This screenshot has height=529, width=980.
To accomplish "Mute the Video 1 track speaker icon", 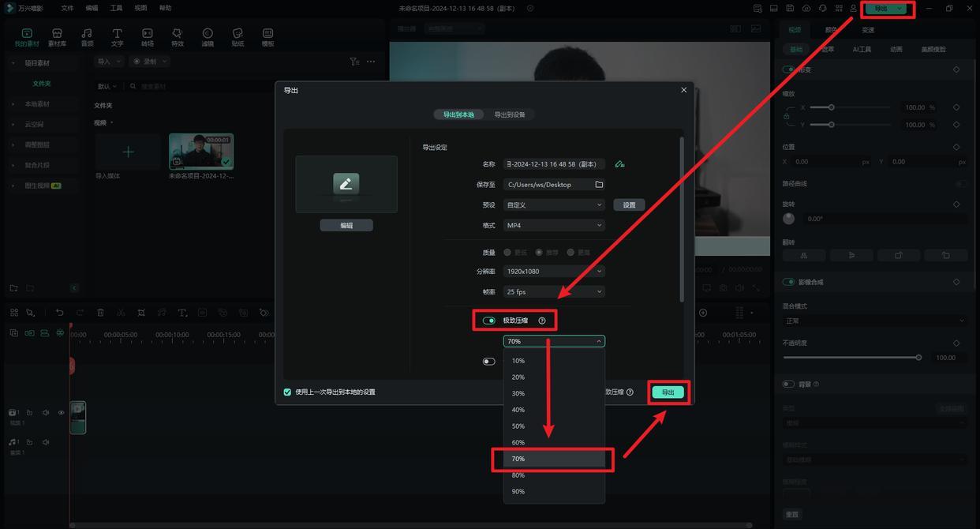I will pyautogui.click(x=46, y=413).
